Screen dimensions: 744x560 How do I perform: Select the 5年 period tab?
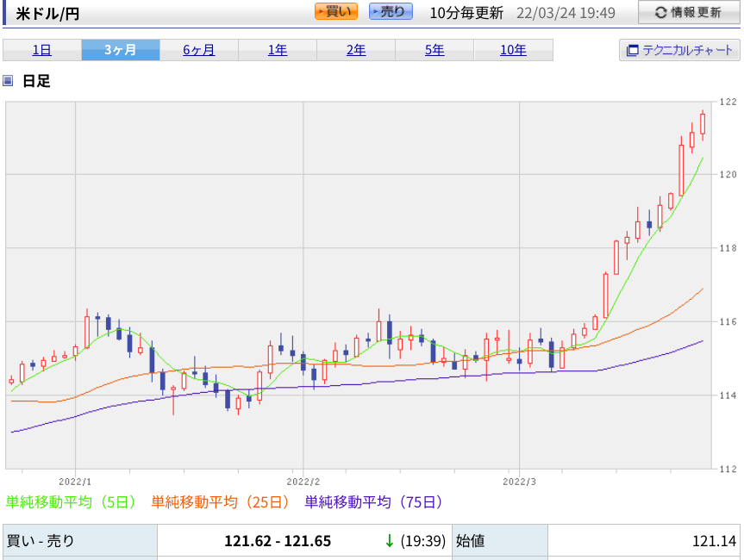(435, 50)
